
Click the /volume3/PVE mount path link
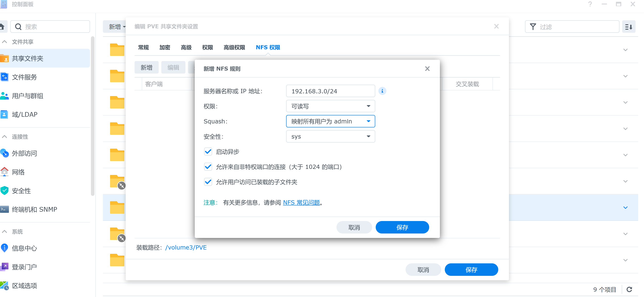pyautogui.click(x=186, y=247)
